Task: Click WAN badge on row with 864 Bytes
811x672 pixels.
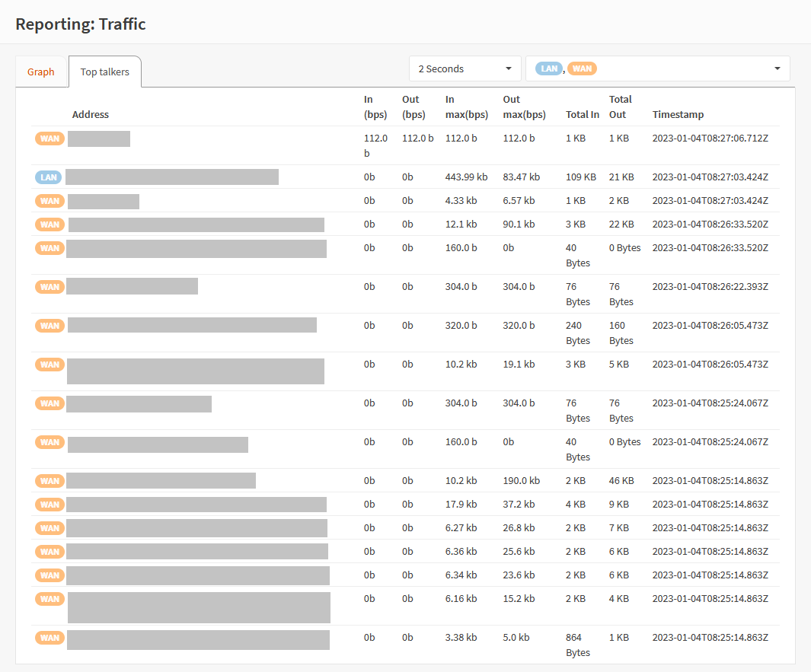Action: point(49,638)
